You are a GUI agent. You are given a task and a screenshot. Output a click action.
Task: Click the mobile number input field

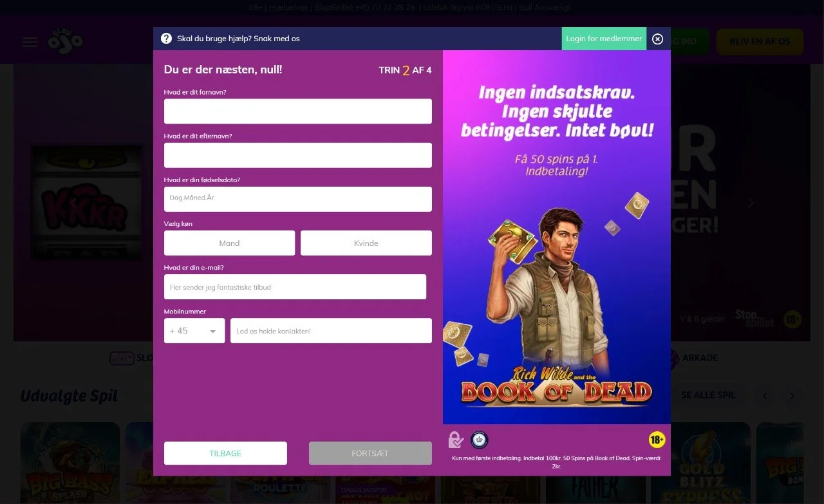pyautogui.click(x=331, y=331)
